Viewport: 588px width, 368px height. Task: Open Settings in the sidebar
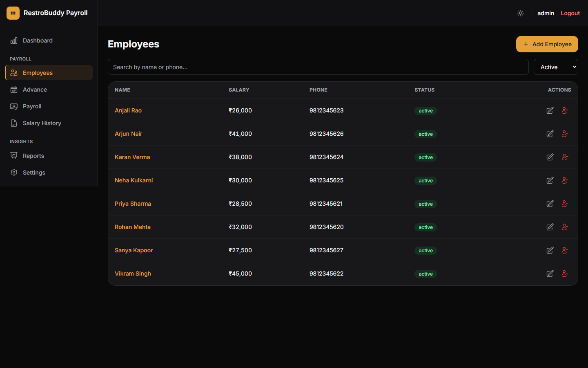coord(49,173)
